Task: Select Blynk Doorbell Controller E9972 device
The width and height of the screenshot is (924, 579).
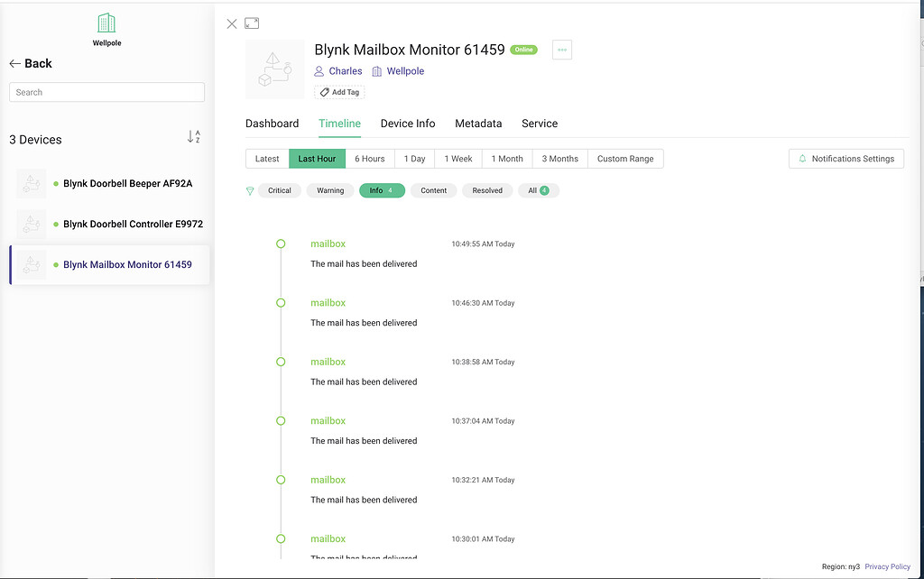Action: [110, 225]
